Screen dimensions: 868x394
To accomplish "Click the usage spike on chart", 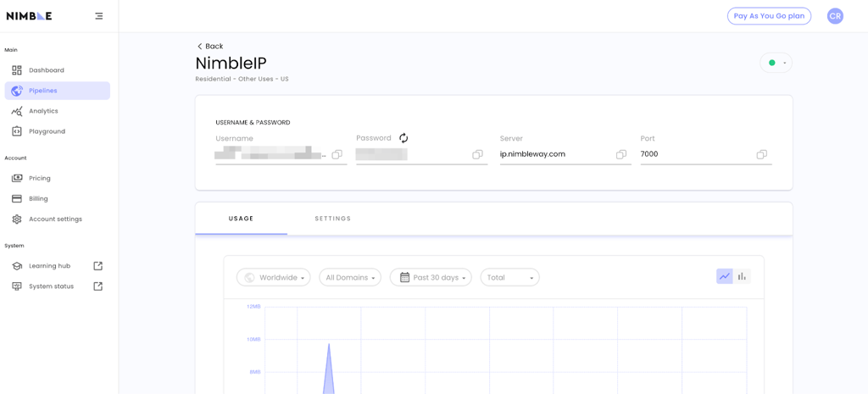I will click(x=329, y=369).
